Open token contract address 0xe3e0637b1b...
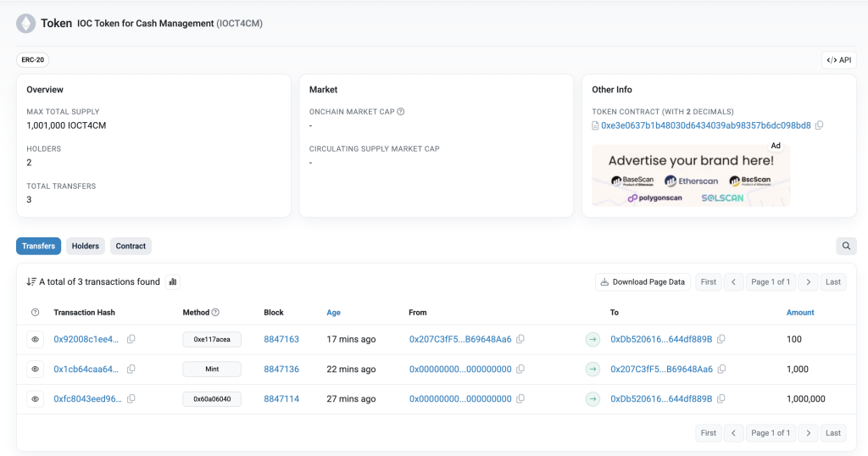The width and height of the screenshot is (868, 456). point(706,125)
